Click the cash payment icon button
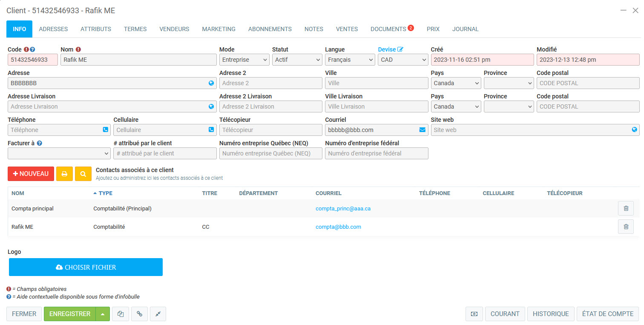 [x=474, y=314]
